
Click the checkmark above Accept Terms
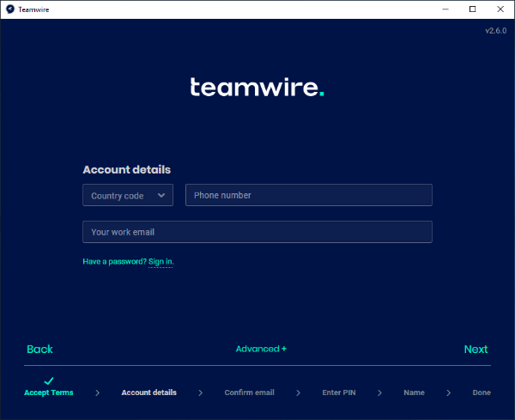click(49, 380)
